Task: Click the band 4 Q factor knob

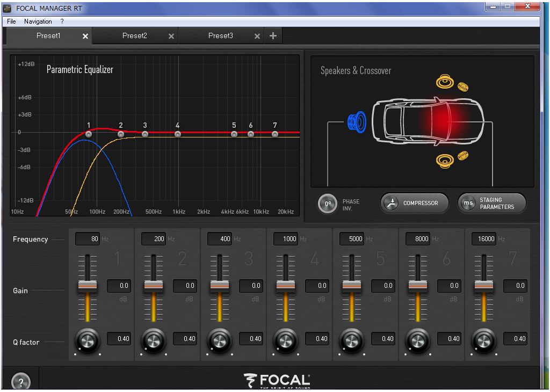Action: [x=286, y=340]
